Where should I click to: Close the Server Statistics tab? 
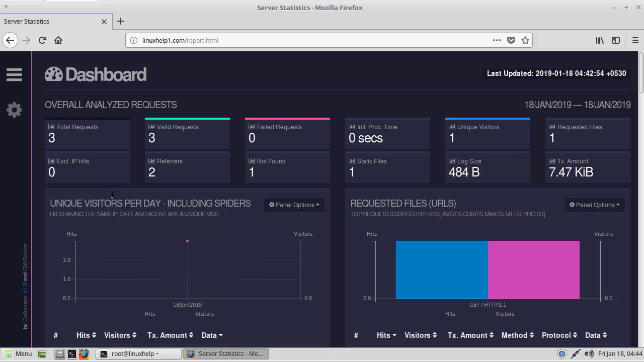tap(104, 22)
